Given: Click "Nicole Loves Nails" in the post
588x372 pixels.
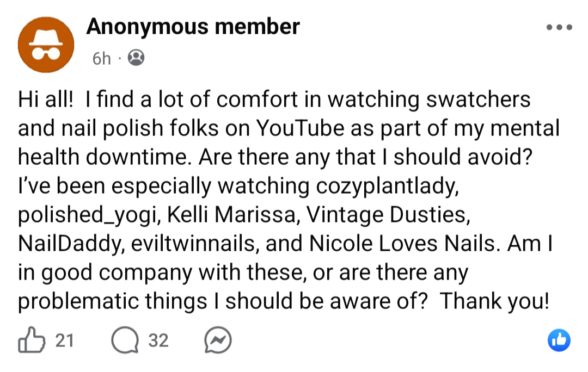Looking at the screenshot, I should (403, 243).
